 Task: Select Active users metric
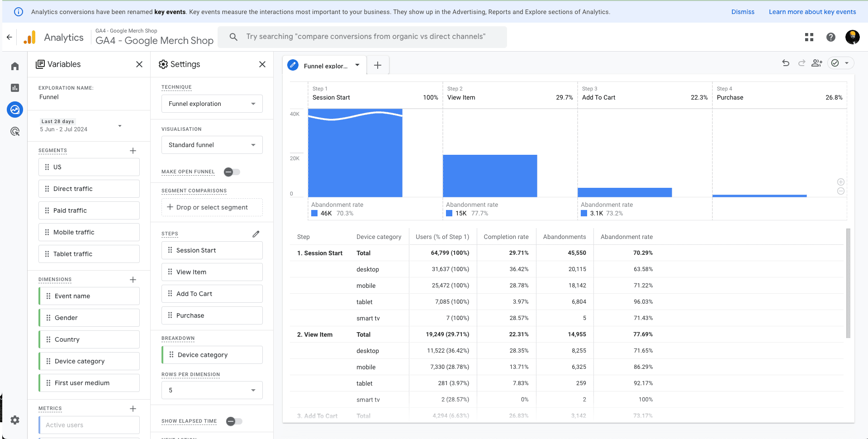coord(89,425)
